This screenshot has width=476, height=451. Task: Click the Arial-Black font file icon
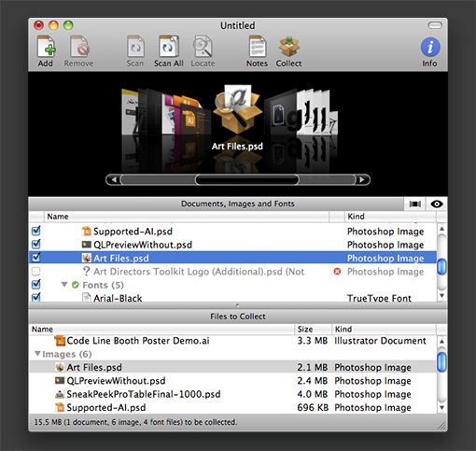[86, 297]
